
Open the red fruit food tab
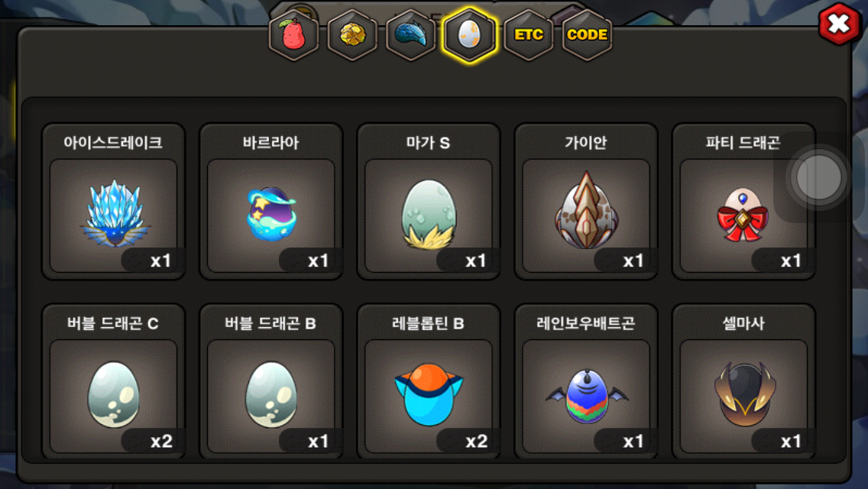[x=293, y=35]
